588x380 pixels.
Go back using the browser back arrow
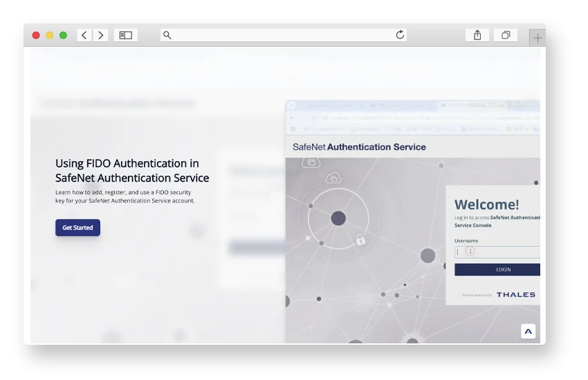tap(84, 35)
